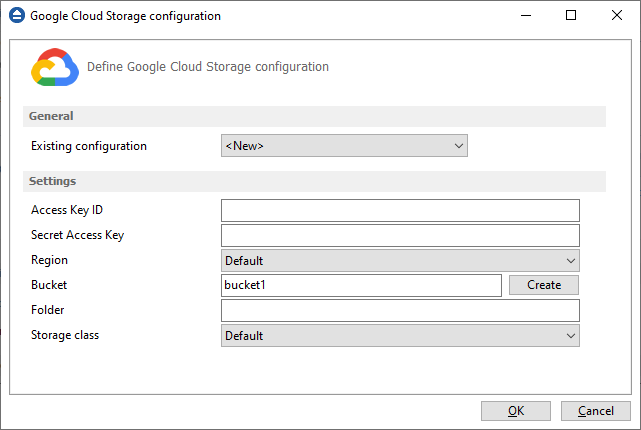Click the Secret Access Key label
Viewport: 641px width, 430px height.
click(x=78, y=235)
